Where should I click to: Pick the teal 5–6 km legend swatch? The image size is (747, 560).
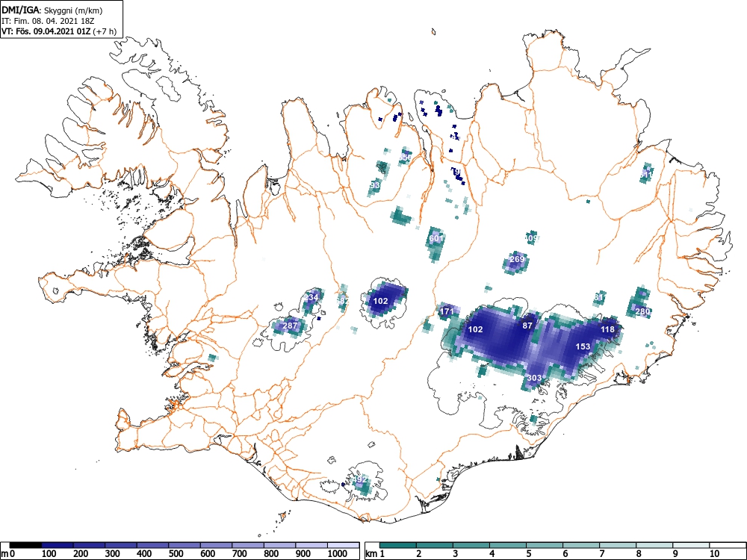[x=545, y=545]
